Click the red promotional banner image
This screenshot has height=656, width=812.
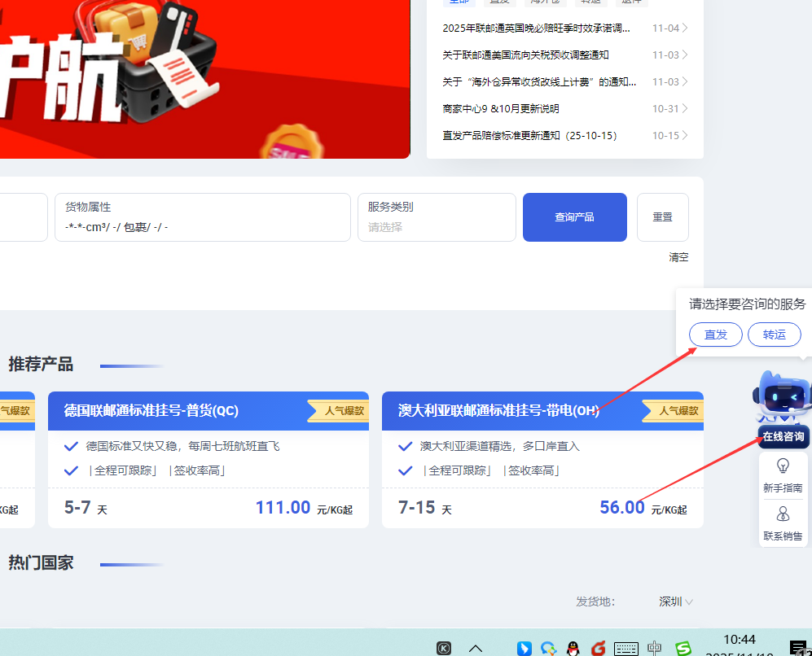204,79
